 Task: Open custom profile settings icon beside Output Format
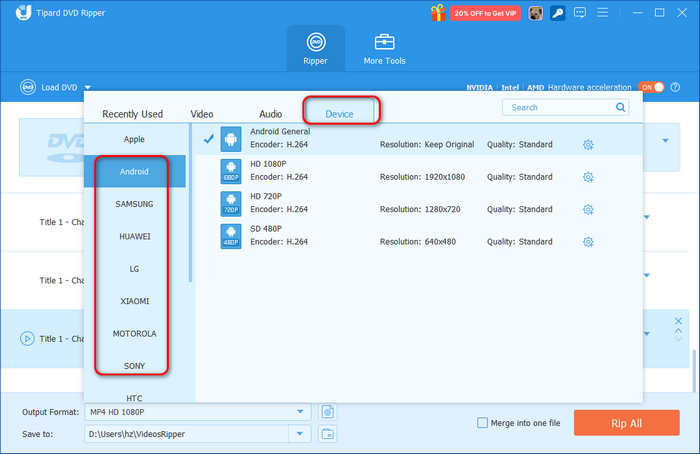[x=328, y=412]
